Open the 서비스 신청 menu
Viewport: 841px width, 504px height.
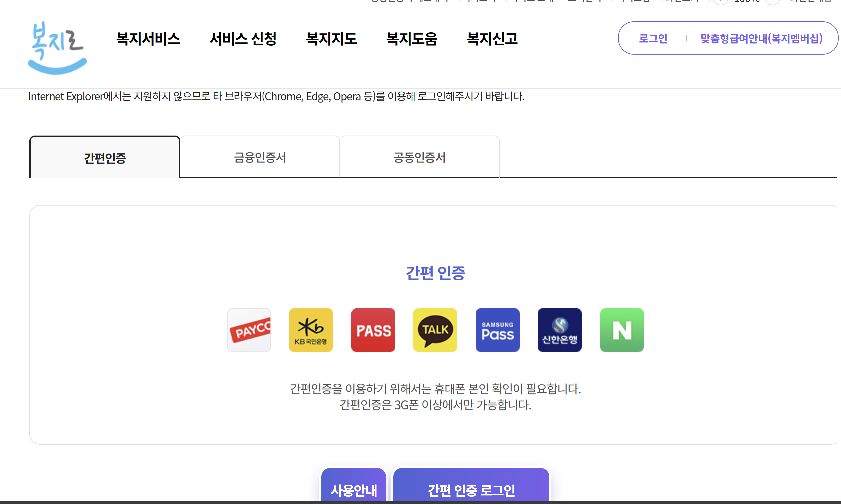[243, 39]
